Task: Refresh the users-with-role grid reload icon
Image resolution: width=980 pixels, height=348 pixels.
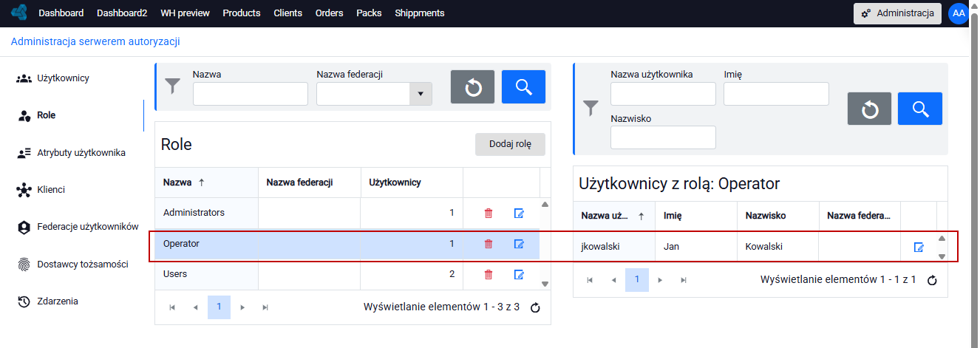Action: tap(932, 280)
